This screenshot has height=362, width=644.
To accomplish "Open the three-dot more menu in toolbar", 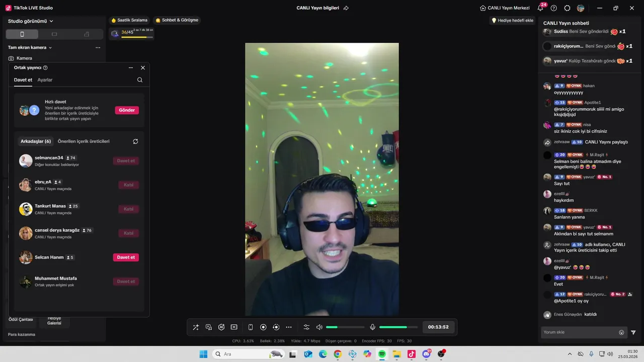I will point(289,327).
